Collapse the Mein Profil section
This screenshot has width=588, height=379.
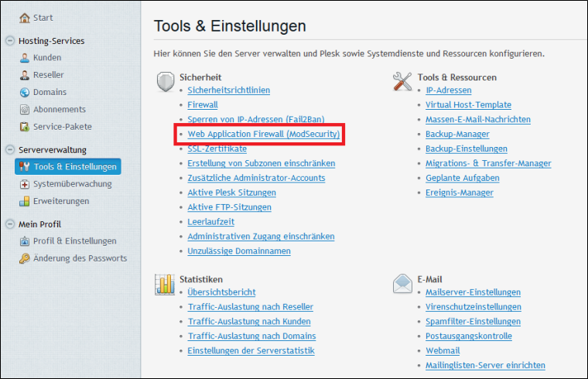10,224
